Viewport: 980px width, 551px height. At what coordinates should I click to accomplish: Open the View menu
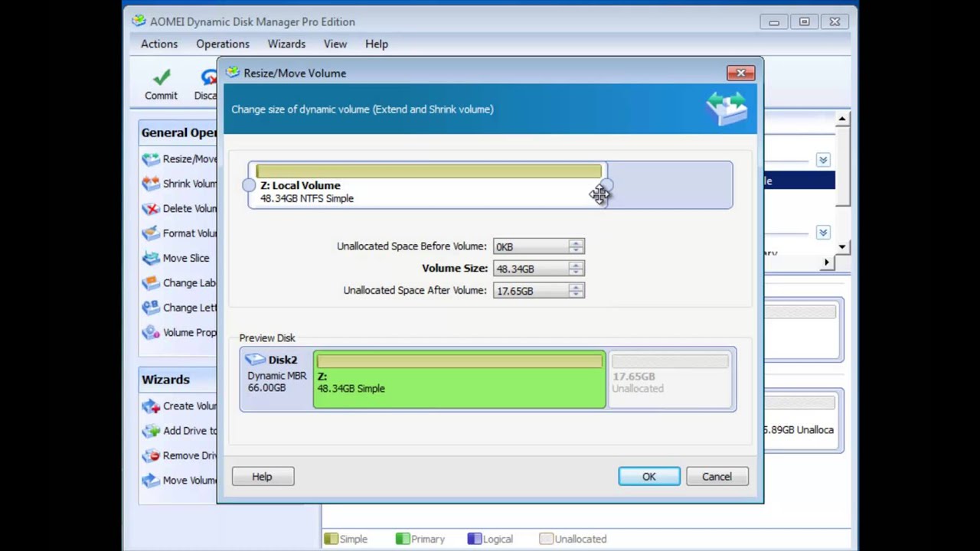[335, 44]
